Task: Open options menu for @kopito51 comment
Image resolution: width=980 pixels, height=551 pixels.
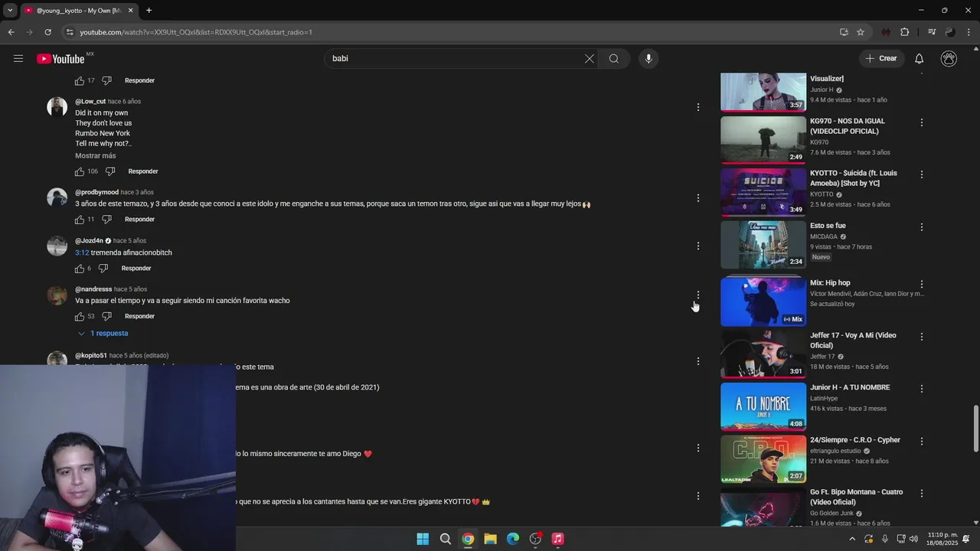Action: (x=697, y=361)
